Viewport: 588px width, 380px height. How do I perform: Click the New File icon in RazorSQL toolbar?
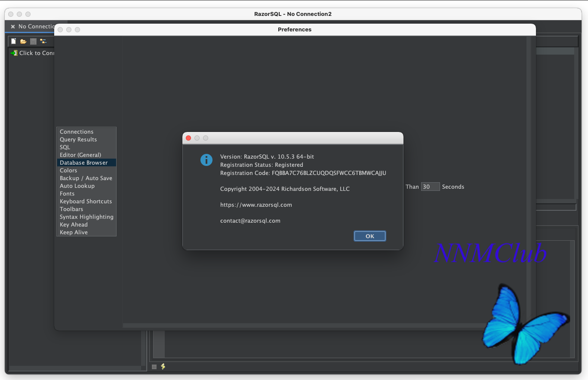click(14, 41)
